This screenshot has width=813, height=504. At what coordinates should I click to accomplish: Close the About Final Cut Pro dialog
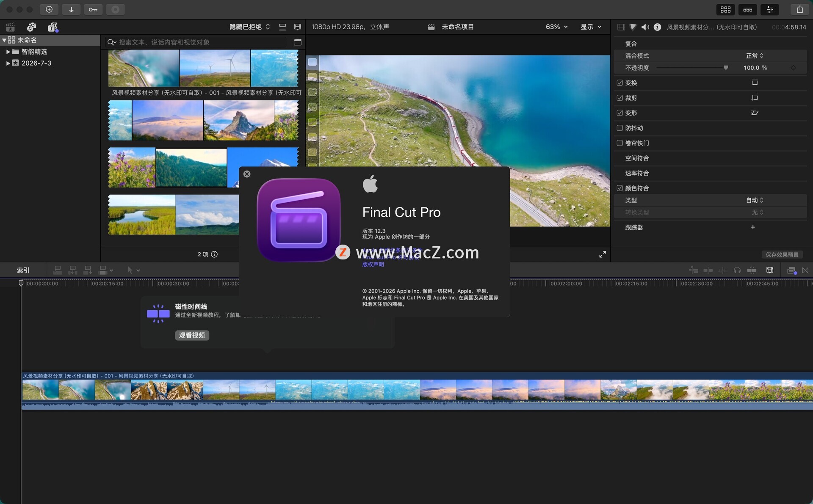click(247, 174)
